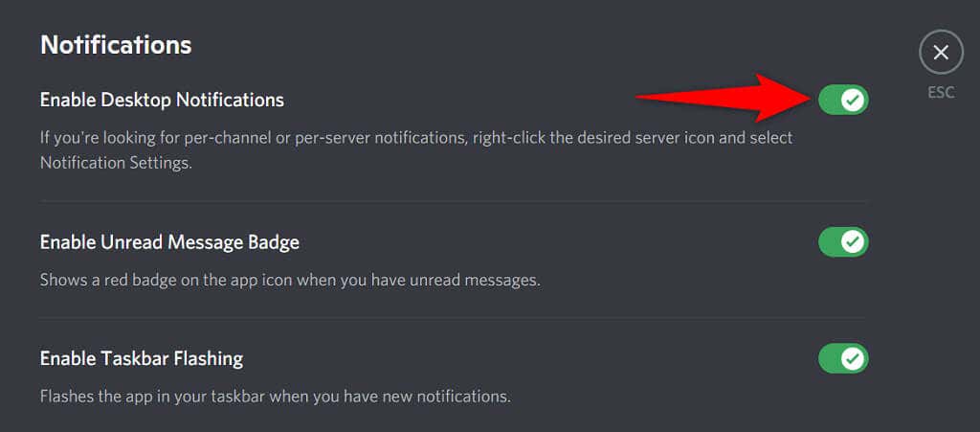Click the ESC label under close button
980x432 pixels.
pos(941,93)
